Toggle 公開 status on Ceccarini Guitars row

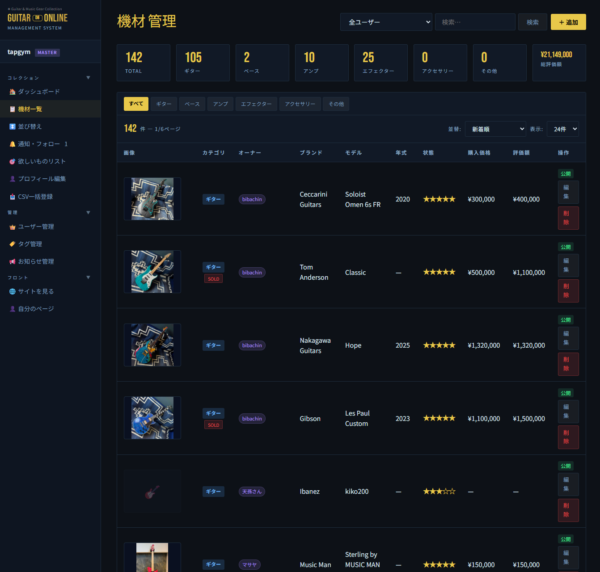[x=566, y=174]
